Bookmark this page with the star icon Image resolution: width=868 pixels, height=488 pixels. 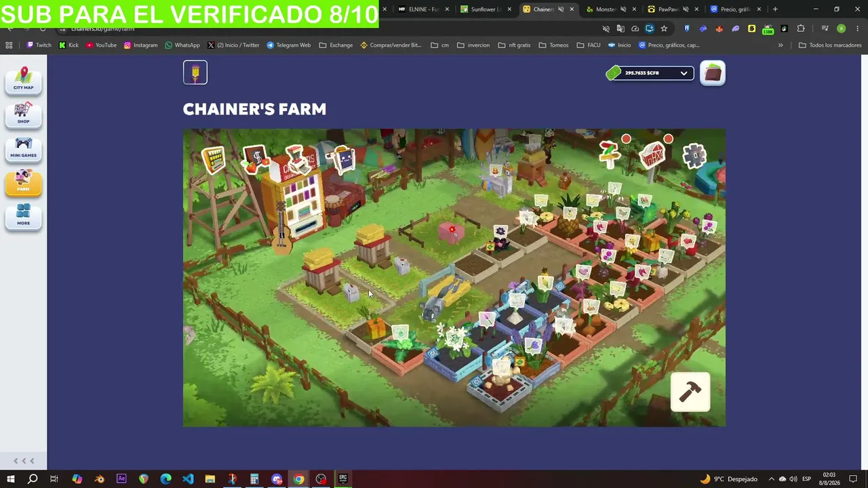click(664, 28)
